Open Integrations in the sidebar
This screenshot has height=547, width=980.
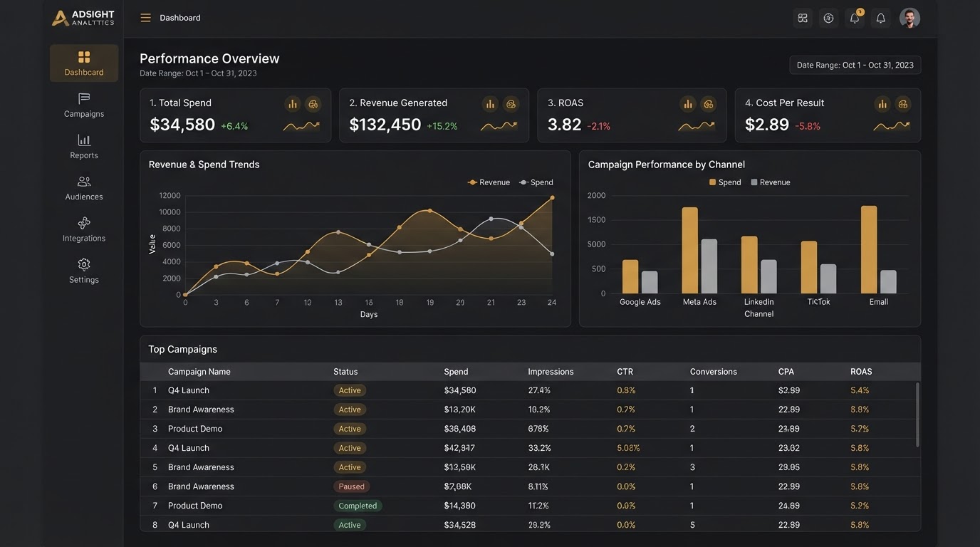click(x=84, y=229)
